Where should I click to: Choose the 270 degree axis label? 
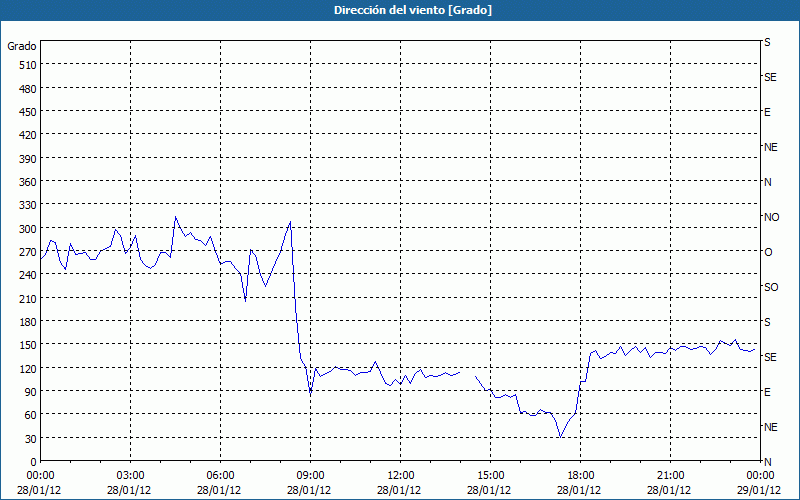point(28,252)
